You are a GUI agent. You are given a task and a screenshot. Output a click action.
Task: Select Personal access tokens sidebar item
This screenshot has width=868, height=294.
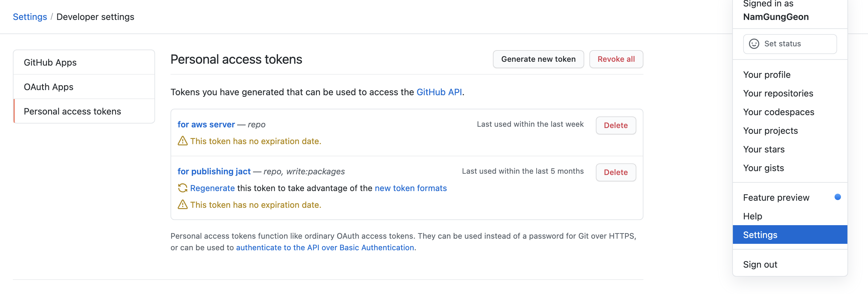[72, 112]
